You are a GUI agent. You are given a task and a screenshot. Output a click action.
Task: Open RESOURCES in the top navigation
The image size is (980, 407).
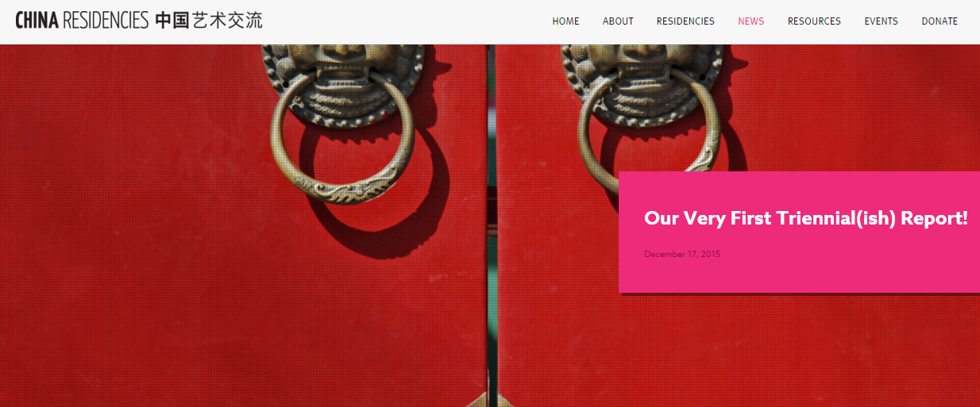coord(814,21)
